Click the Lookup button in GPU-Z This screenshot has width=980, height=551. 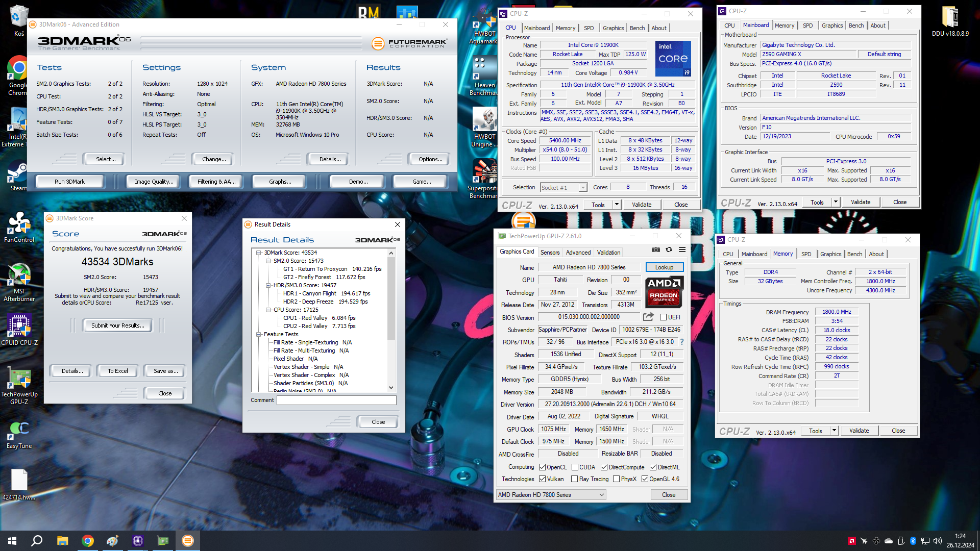point(664,267)
